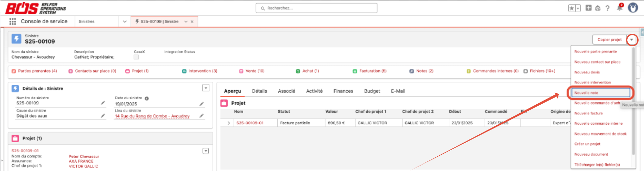
Task: Click the Facture partielle status cell
Action: [301, 123]
